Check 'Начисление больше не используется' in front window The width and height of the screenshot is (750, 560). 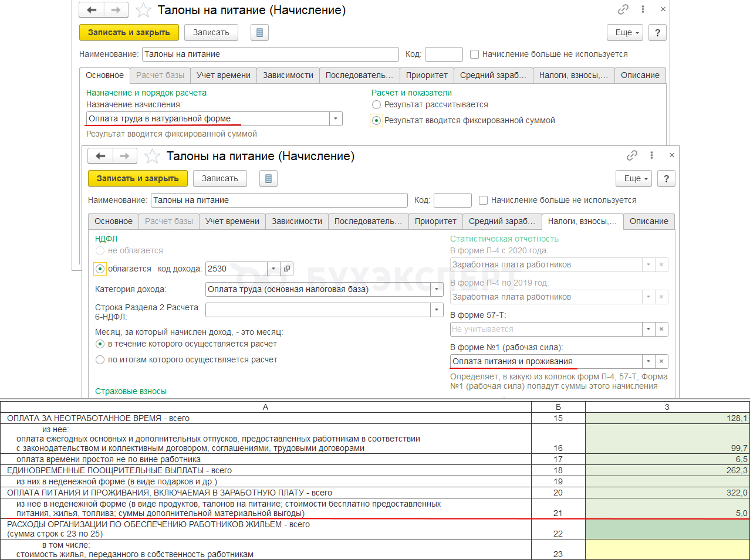(484, 200)
